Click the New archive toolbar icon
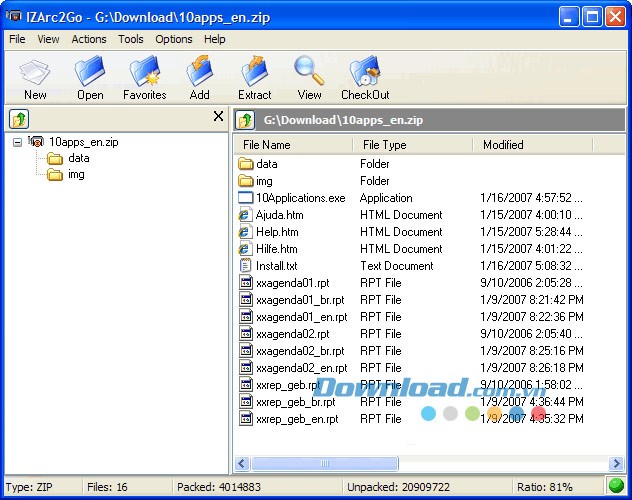 [35, 76]
